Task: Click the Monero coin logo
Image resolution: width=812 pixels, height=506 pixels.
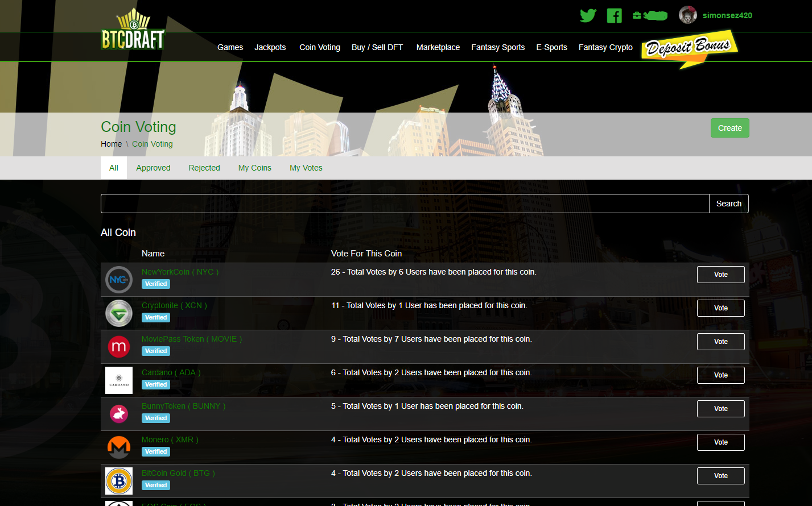Action: 119,447
